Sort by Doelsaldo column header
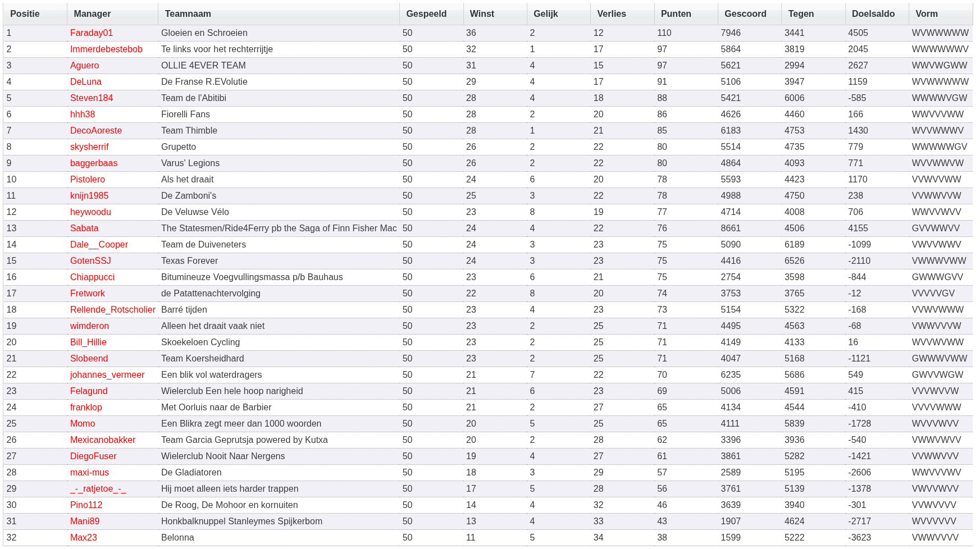Viewport: 980px width, 549px height. tap(873, 14)
